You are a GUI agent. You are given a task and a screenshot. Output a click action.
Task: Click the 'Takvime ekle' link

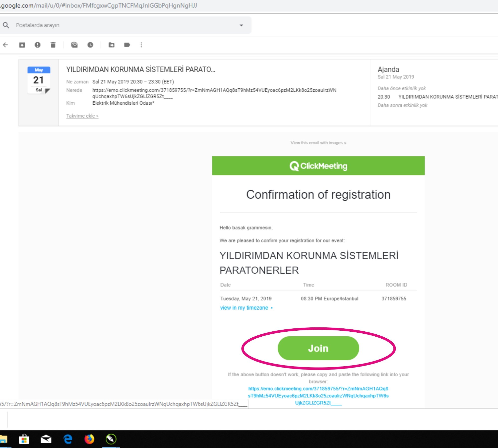(x=82, y=116)
